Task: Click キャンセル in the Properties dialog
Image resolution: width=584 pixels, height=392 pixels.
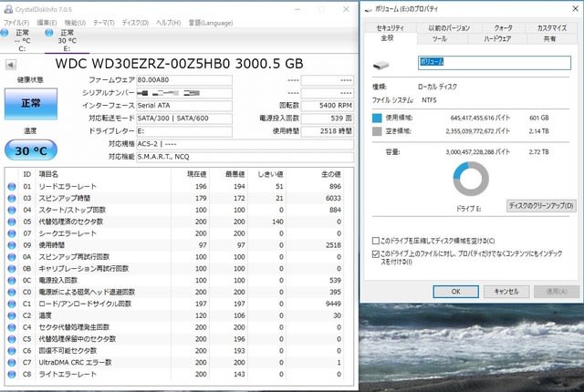Action: [506, 292]
